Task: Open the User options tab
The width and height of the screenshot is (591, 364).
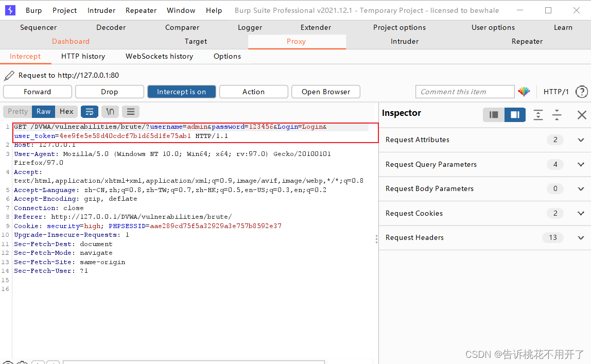Action: [493, 27]
